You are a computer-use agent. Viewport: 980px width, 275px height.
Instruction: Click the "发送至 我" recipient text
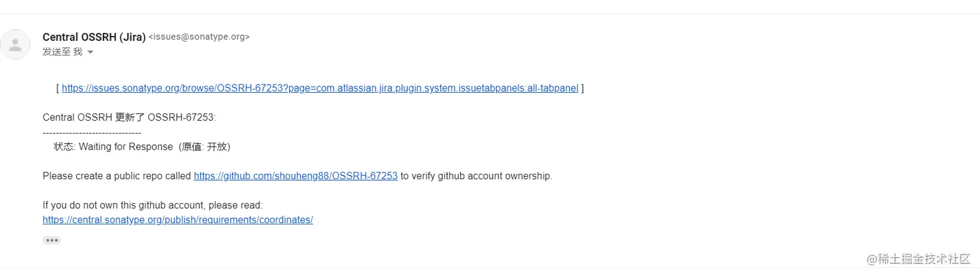(x=62, y=52)
